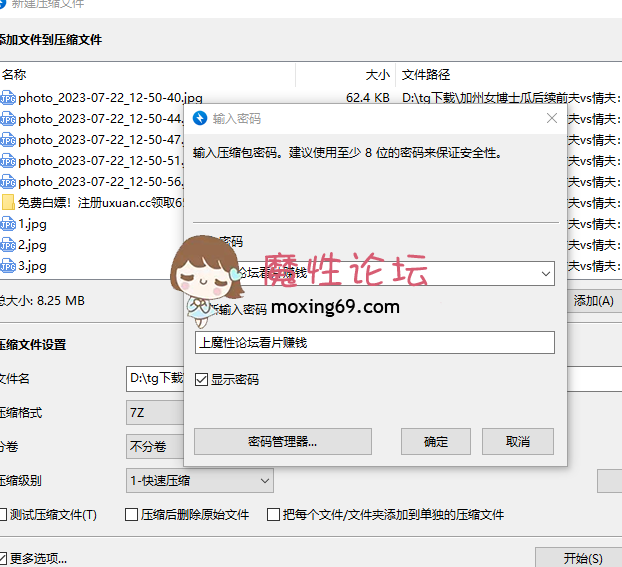Enable 压缩后删除原始文件 checkbox
622x567 pixels.
coord(131,515)
